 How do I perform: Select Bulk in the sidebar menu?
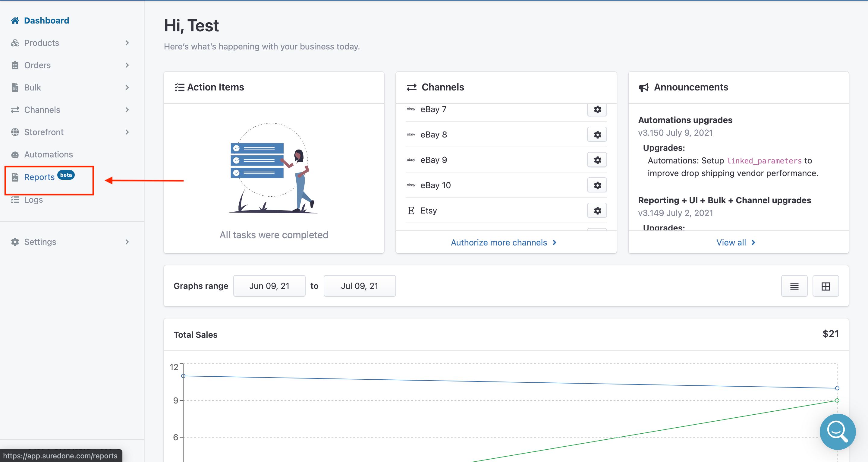click(x=32, y=87)
